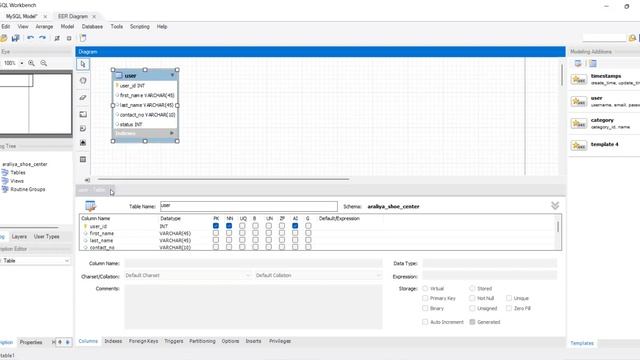Viewport: 640px width, 360px height.
Task: Click the category template icon
Action: pyautogui.click(x=579, y=123)
